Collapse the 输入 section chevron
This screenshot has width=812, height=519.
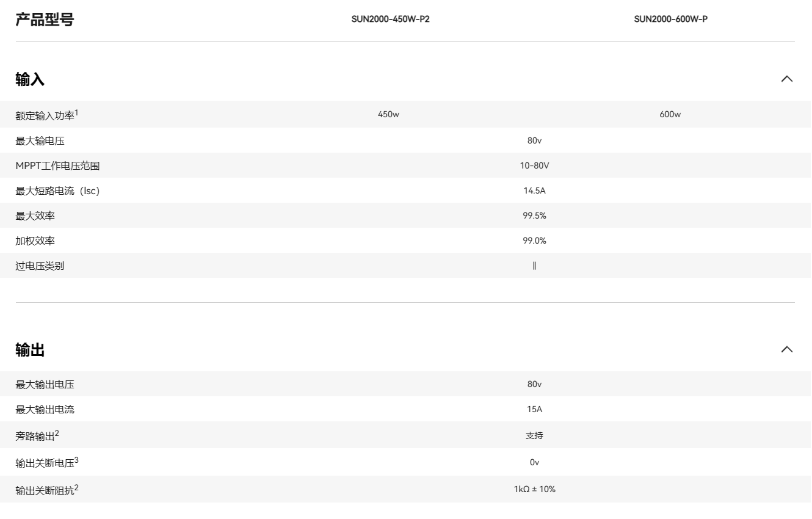pyautogui.click(x=787, y=79)
